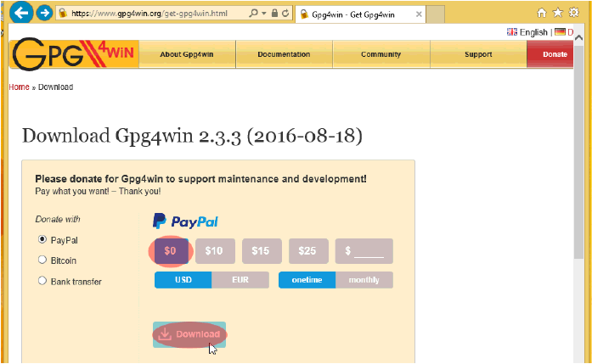Go forward with the browser forward arrow

click(44, 14)
